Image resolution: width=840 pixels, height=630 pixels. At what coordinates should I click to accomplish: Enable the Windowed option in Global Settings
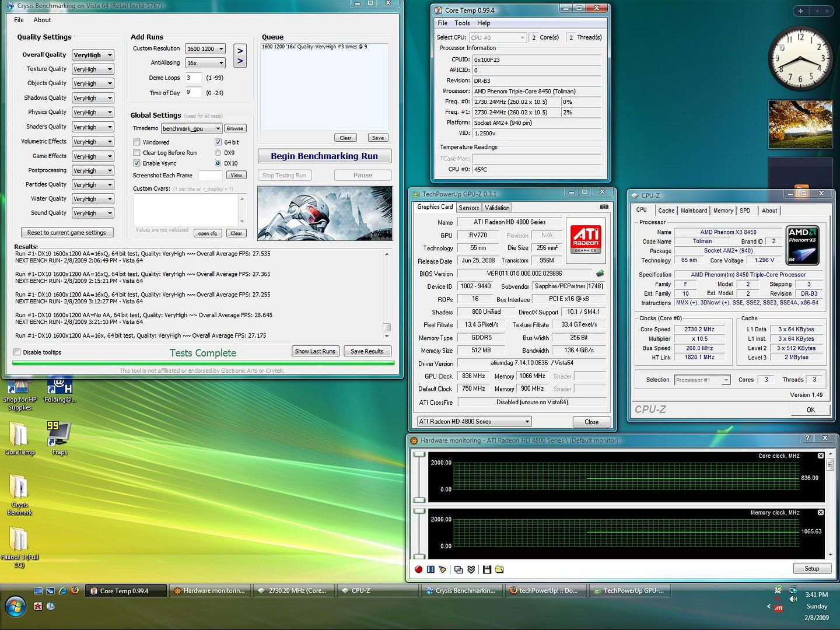click(136, 142)
